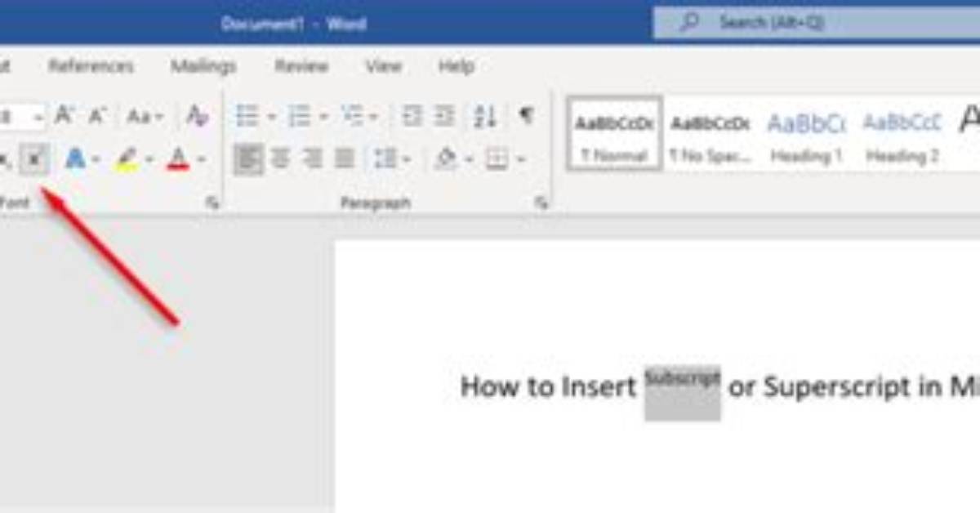
Task: Switch to the Review tab
Action: click(301, 66)
